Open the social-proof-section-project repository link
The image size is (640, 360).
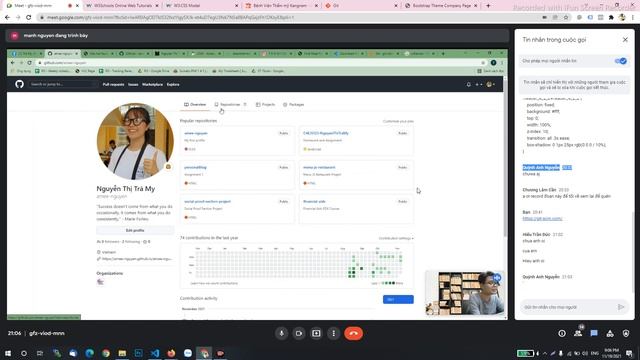207,202
